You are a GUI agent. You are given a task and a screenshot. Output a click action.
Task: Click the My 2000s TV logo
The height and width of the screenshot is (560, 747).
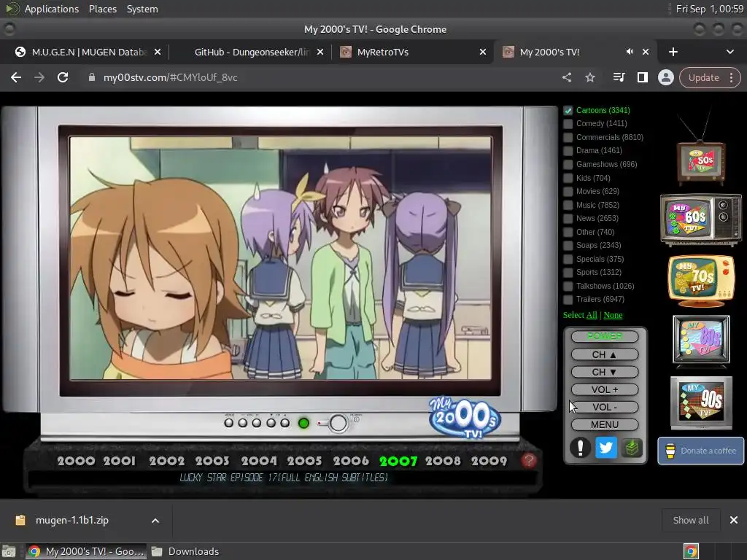(465, 418)
